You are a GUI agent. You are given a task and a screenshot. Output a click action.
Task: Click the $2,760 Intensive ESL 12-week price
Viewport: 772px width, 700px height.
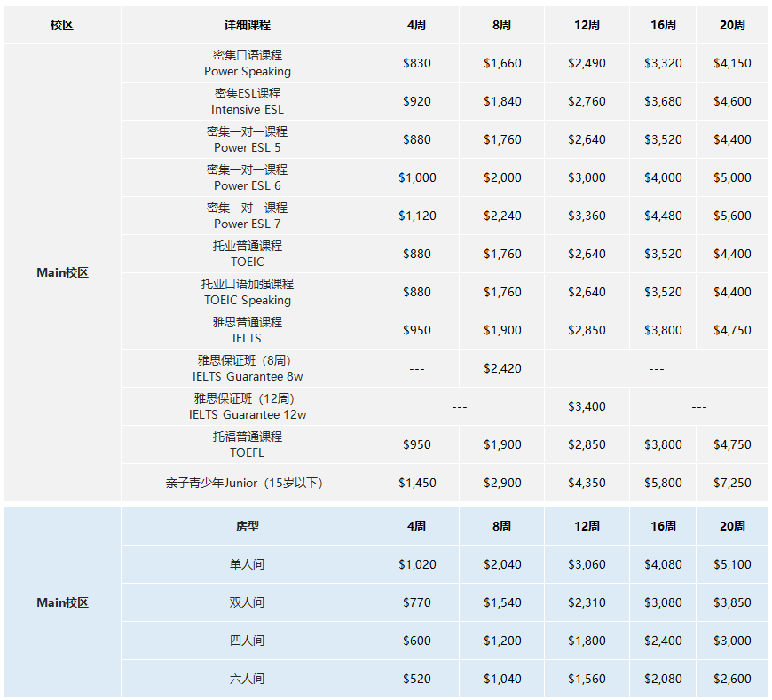point(587,101)
